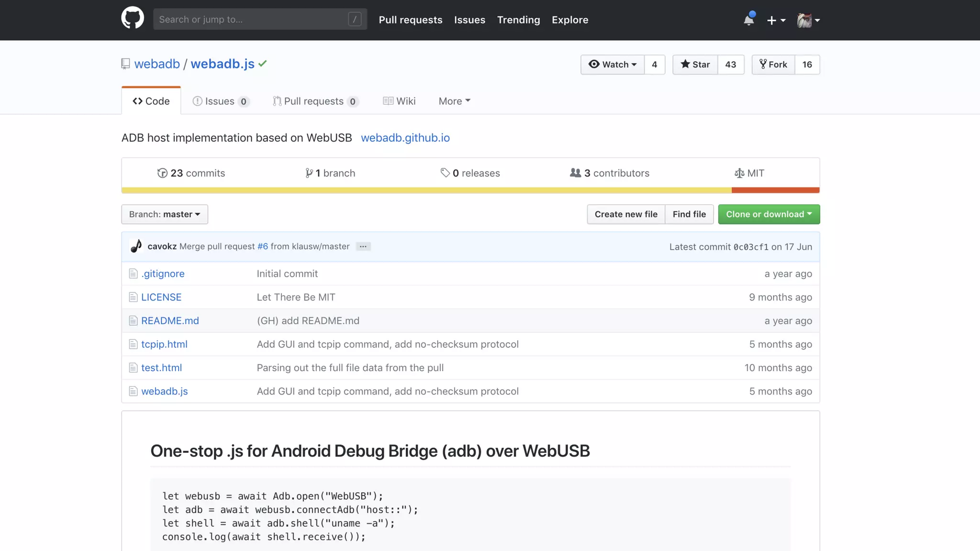
Task: Click the JavaScript yellow language bar
Action: [x=426, y=190]
